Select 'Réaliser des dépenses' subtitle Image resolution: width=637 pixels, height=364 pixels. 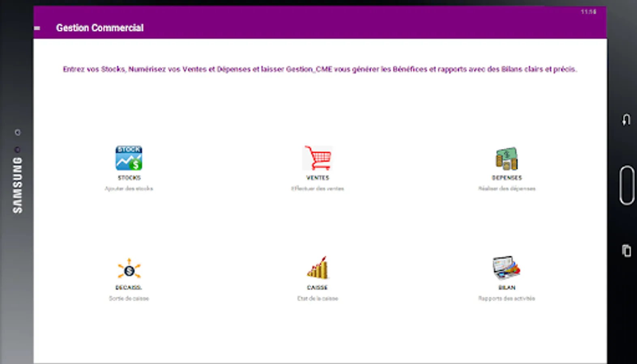pos(507,188)
